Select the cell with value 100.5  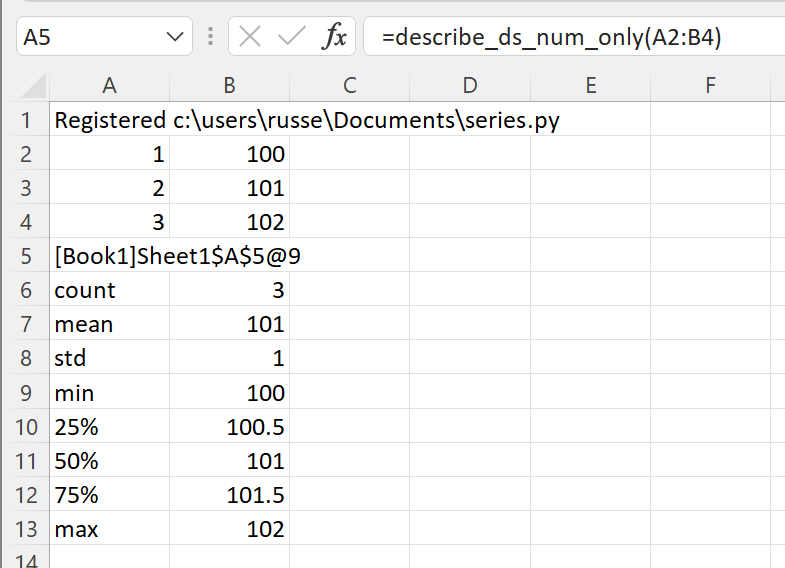click(x=229, y=427)
